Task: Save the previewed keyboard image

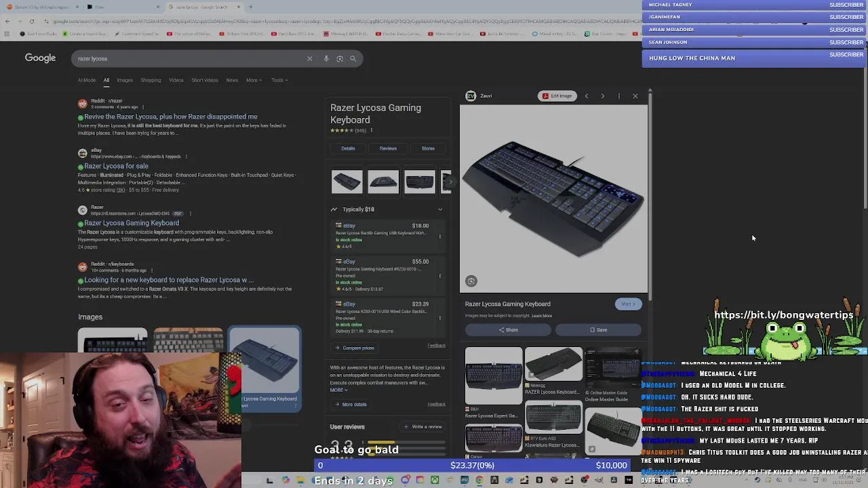Action: 598,330
